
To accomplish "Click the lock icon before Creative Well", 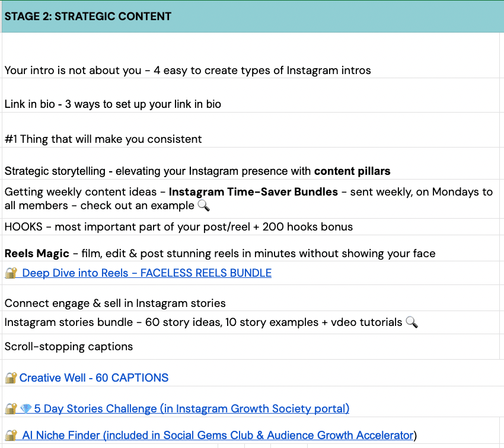I will [11, 377].
